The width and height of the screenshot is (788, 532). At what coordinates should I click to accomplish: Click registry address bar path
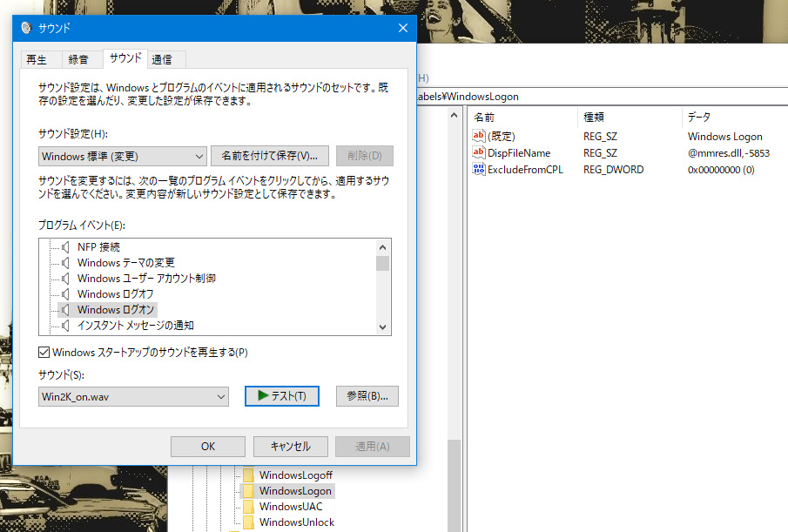tap(602, 97)
